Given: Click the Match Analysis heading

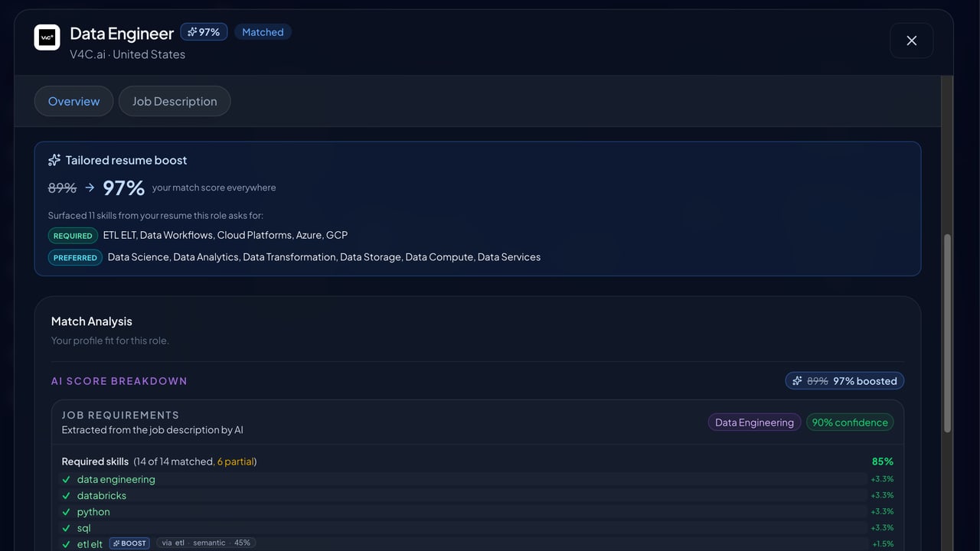Looking at the screenshot, I should point(92,321).
